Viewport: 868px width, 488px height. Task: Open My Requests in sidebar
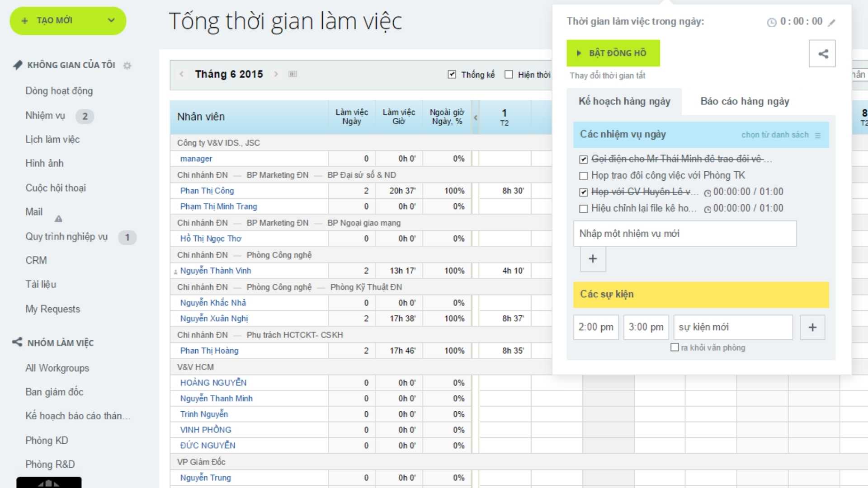pyautogui.click(x=52, y=309)
